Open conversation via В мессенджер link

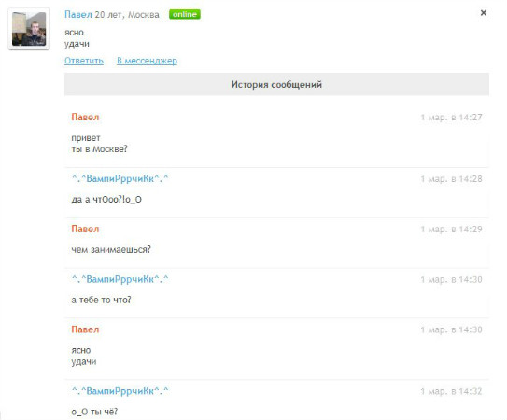click(x=148, y=61)
